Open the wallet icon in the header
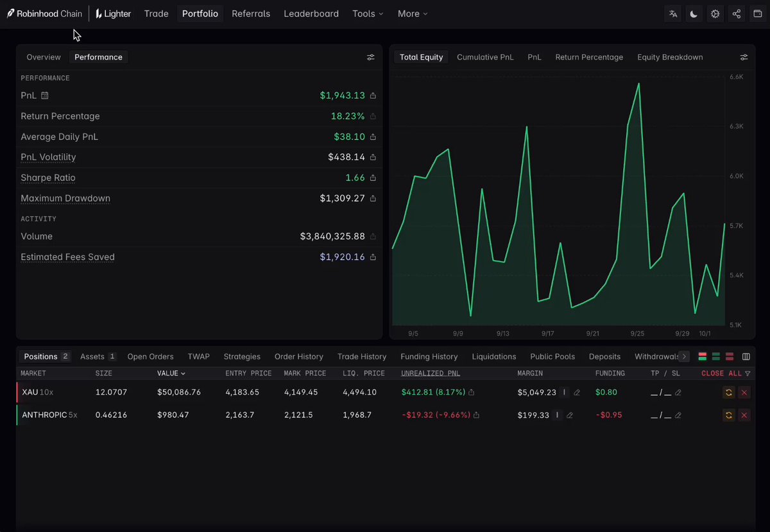Viewport: 770px width, 532px height. click(757, 13)
